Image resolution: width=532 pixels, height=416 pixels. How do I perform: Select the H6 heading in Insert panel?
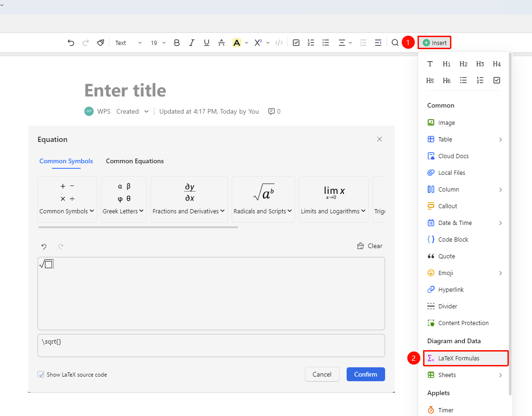click(447, 81)
